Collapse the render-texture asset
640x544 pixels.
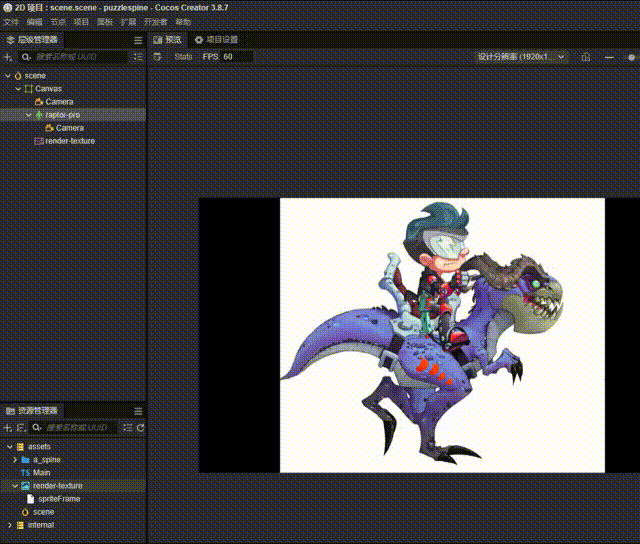[15, 486]
